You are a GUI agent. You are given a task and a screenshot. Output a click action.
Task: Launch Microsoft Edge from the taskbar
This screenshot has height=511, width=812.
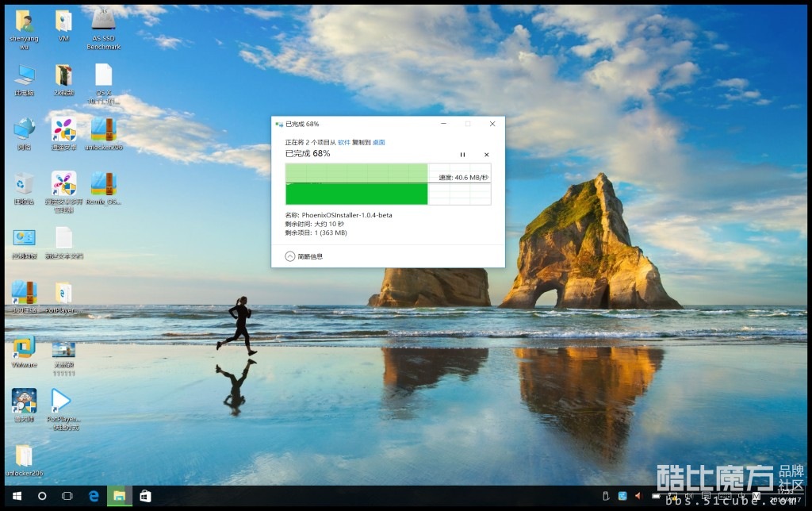coord(93,496)
